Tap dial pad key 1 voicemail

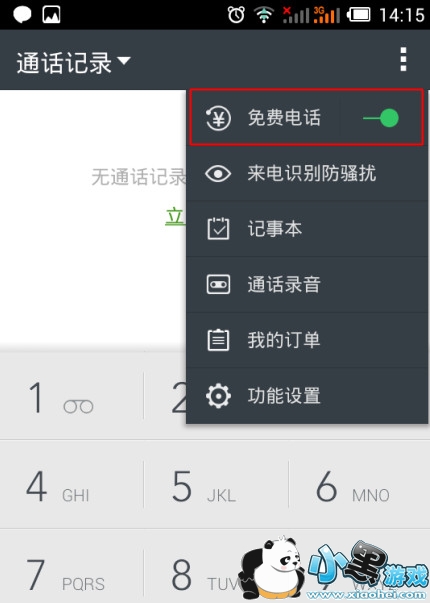(72, 396)
